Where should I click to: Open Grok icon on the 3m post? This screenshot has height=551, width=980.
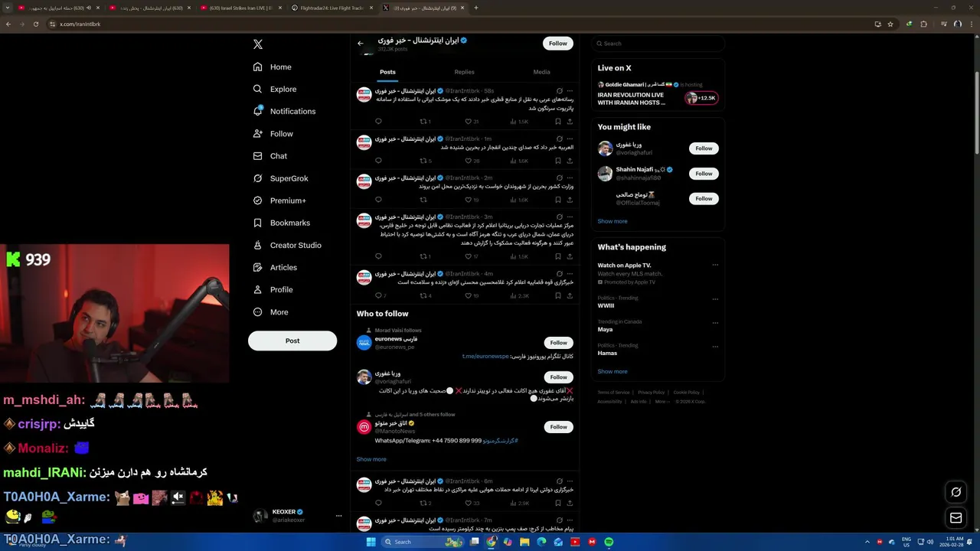point(560,217)
